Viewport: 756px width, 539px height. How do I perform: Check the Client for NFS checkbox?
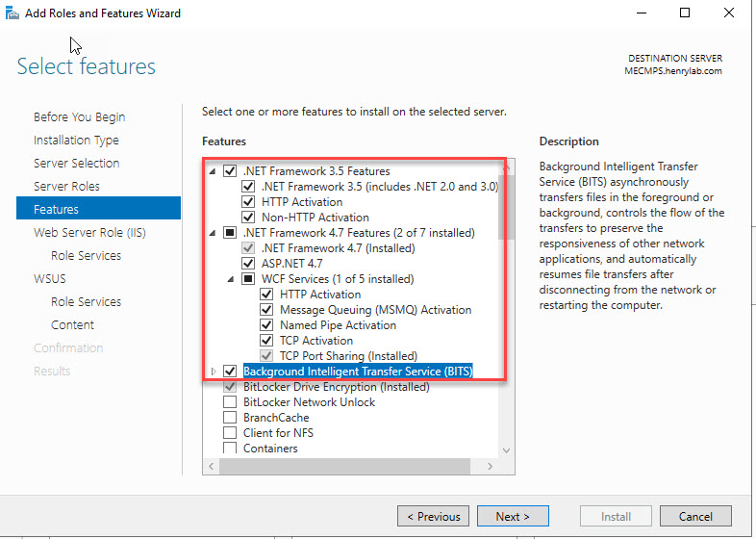click(230, 433)
